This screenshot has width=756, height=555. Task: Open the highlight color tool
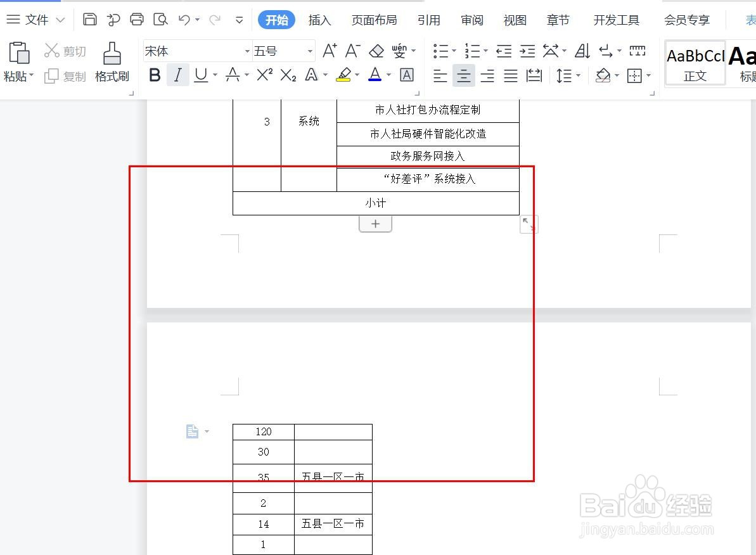(x=345, y=75)
